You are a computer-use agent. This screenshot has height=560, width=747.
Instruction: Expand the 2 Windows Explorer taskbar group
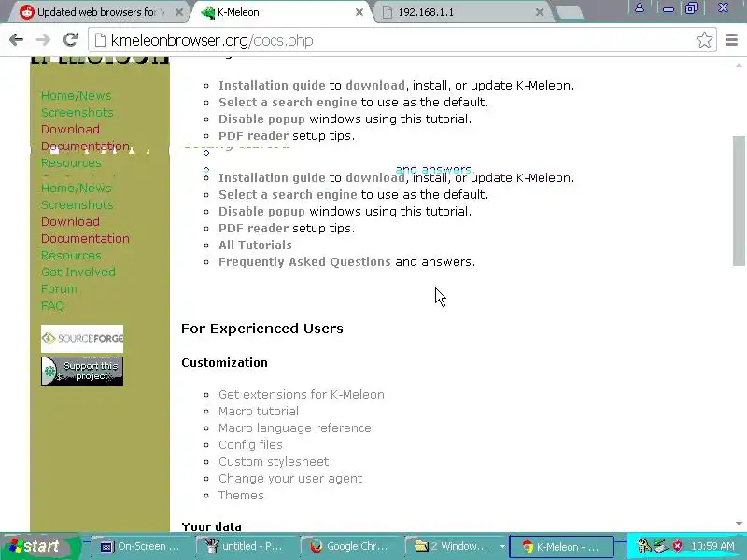(x=457, y=547)
